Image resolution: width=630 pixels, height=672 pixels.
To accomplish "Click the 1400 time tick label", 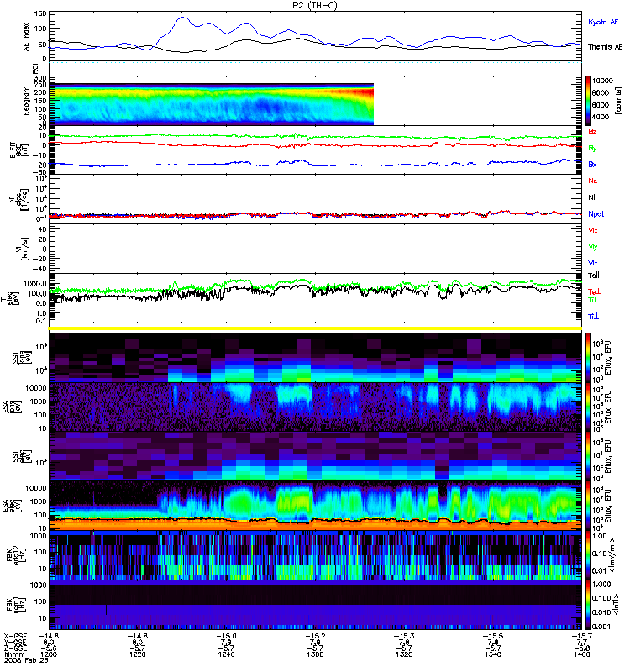I will [581, 654].
